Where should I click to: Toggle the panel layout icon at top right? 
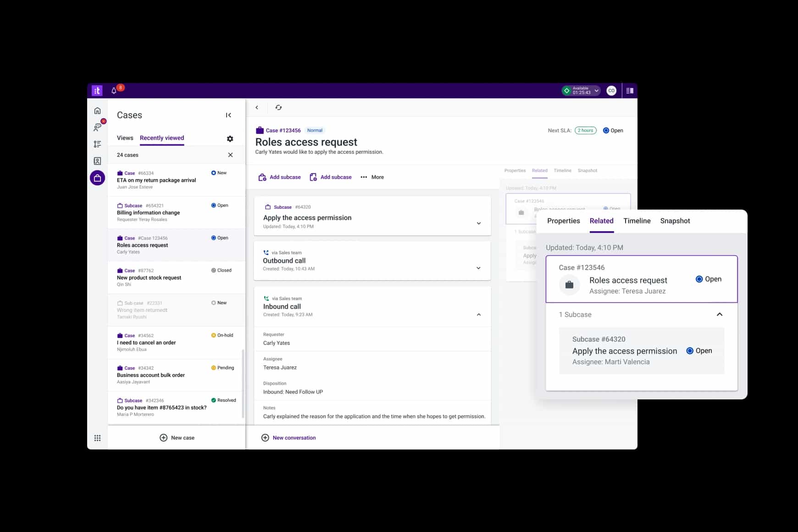(630, 90)
